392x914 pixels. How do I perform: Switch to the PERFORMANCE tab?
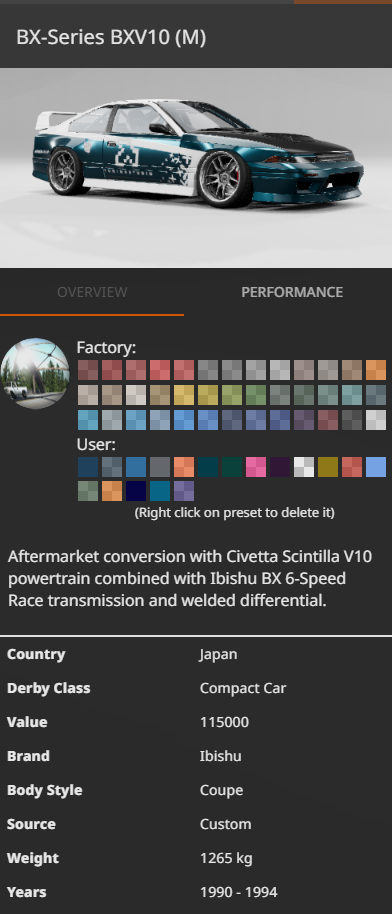(292, 292)
